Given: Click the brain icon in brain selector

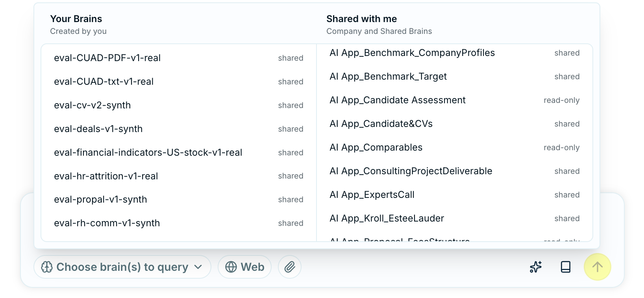Looking at the screenshot, I should click(x=47, y=267).
